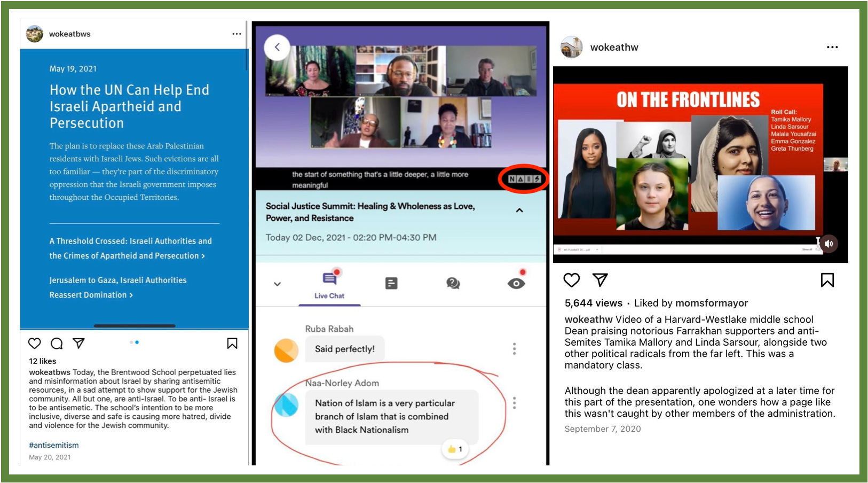Screen dimensions: 868x483
Task: Expand the chevron left of Live Chat
Action: pos(277,284)
